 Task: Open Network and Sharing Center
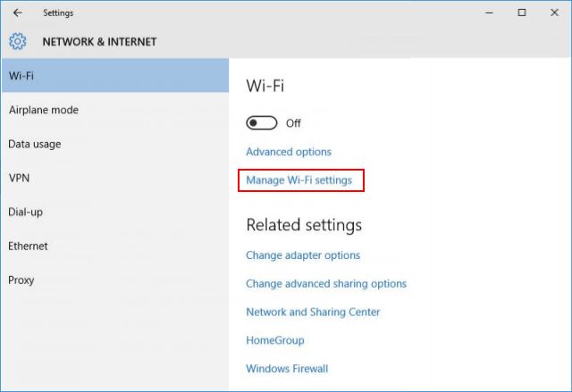[x=313, y=313]
